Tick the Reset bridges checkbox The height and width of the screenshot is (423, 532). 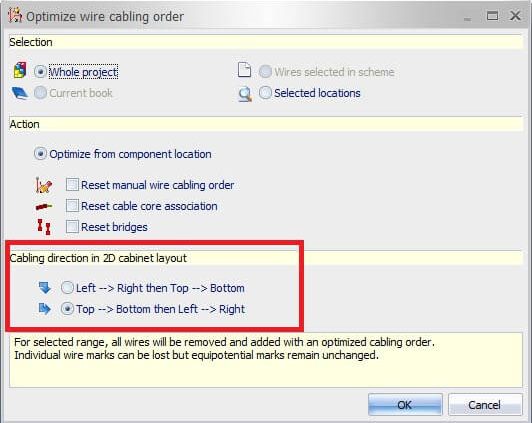point(72,227)
